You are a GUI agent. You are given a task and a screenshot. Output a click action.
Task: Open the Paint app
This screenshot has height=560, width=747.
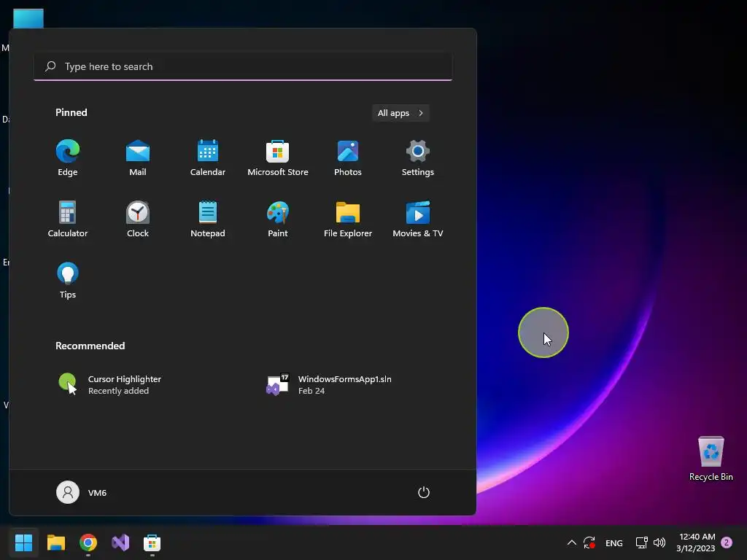tap(278, 219)
